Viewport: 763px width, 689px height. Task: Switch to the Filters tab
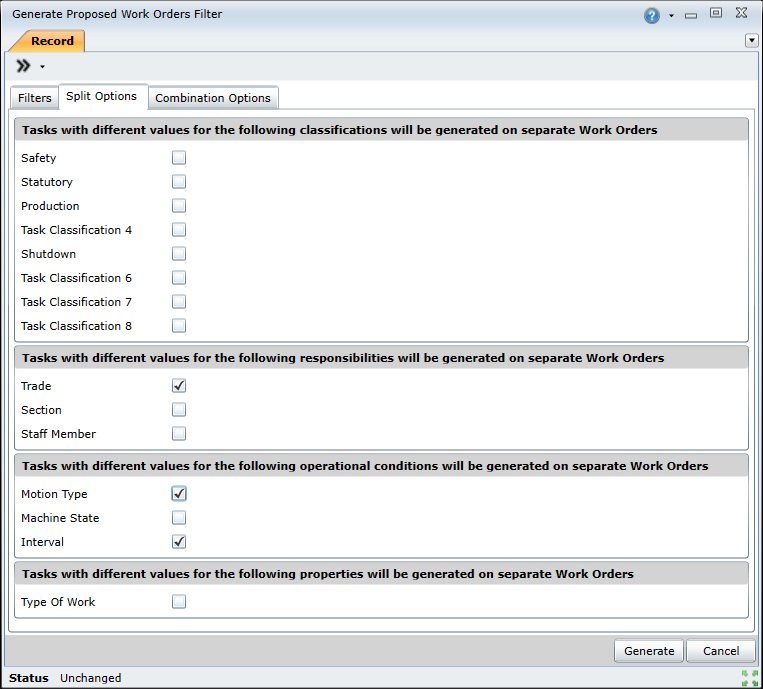(35, 98)
